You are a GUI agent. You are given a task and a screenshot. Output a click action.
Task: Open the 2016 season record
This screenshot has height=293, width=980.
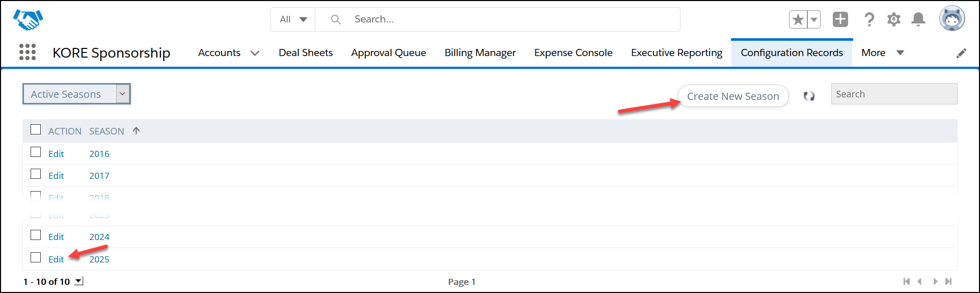click(99, 154)
